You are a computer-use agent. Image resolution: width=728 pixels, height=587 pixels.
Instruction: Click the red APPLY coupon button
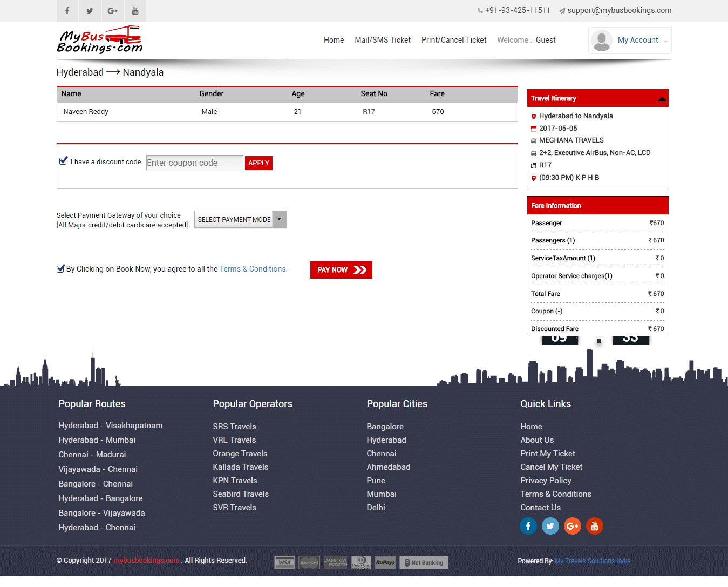(x=258, y=163)
